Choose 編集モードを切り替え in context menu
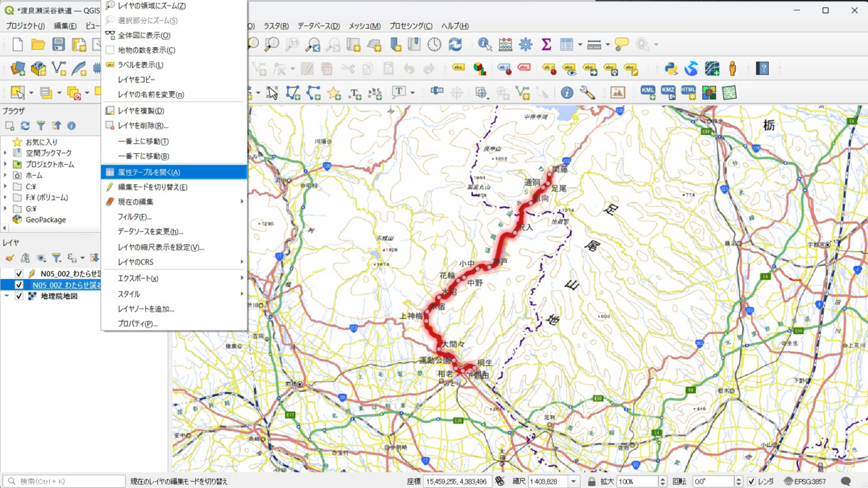Screen dimensions: 868x488 (174, 187)
